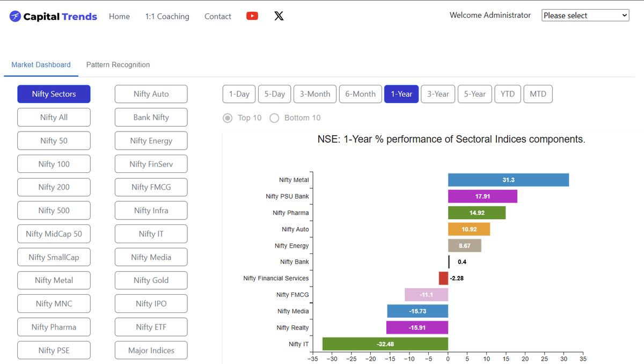The height and width of the screenshot is (364, 644).
Task: Click the Nifty Realty -15.91 bar
Action: click(417, 327)
